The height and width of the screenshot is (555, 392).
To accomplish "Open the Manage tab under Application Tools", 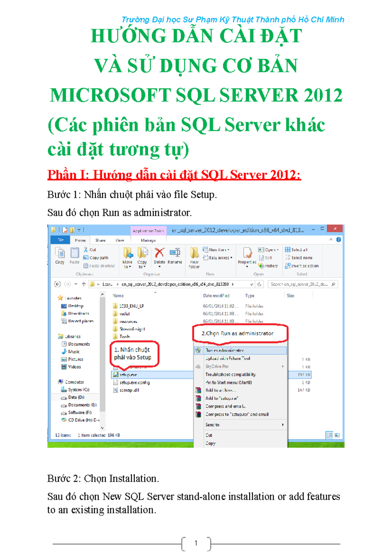I will point(148,240).
